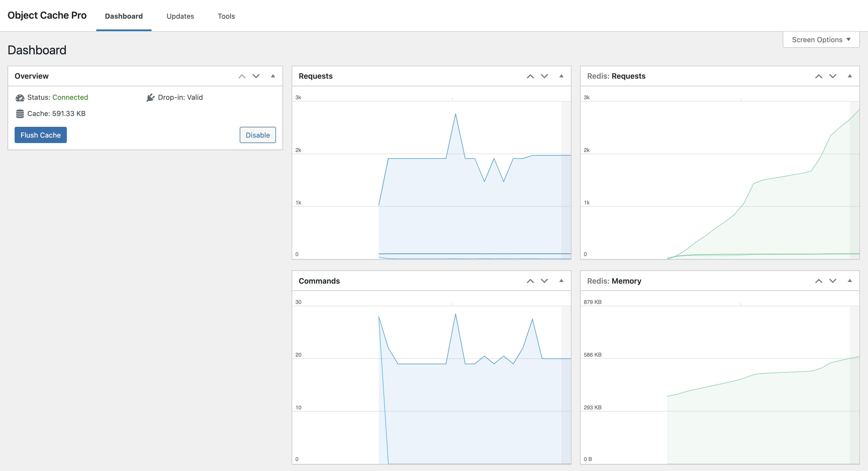The image size is (868, 471).
Task: Move the Redis: Requests panel down
Action: pyautogui.click(x=832, y=76)
